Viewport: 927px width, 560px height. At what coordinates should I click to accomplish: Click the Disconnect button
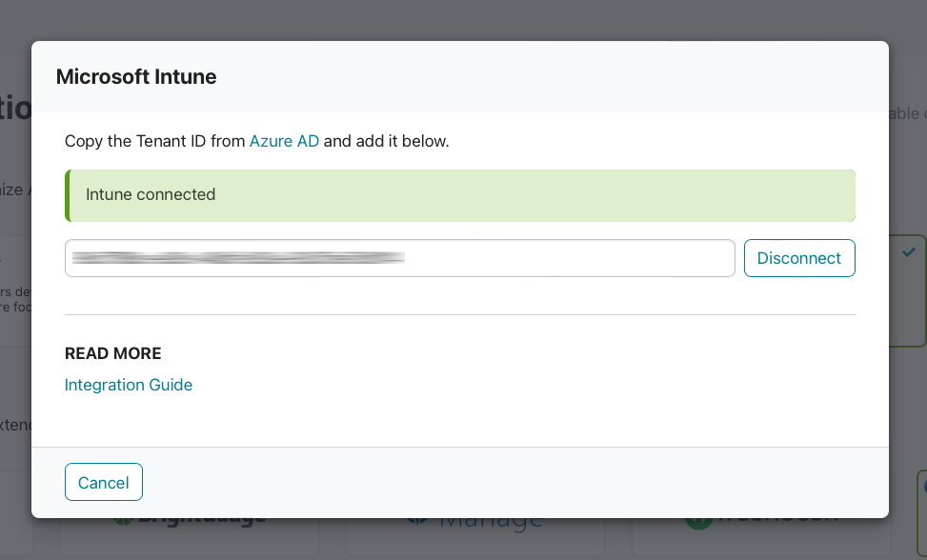point(799,258)
